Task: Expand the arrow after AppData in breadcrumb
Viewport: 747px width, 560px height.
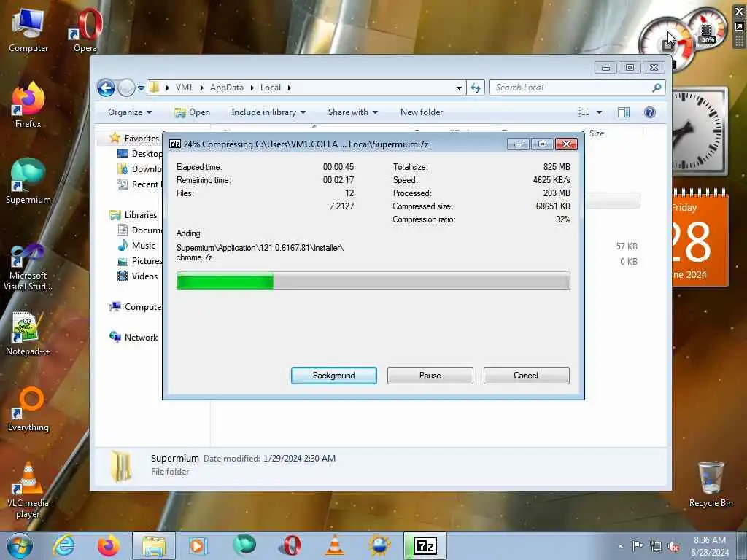Action: (252, 87)
